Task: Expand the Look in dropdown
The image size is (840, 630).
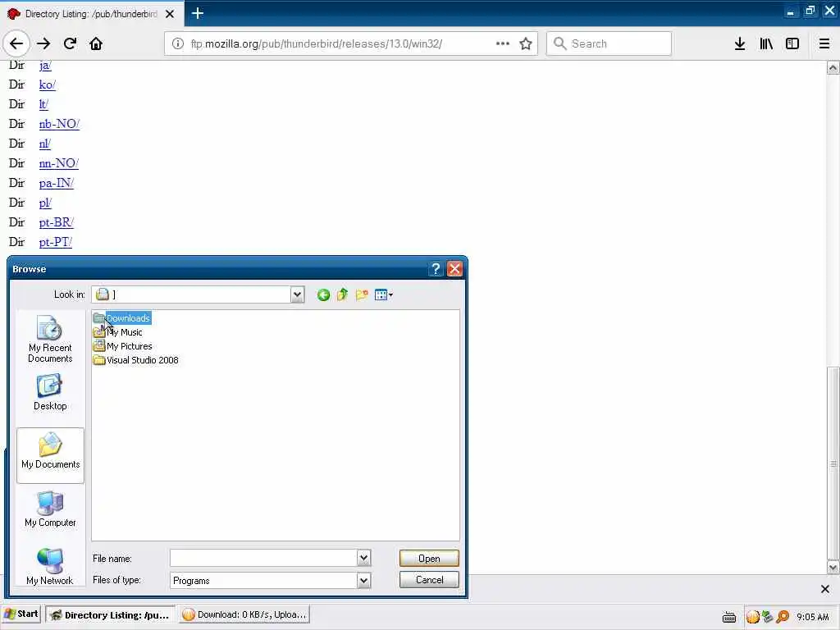Action: (x=297, y=294)
